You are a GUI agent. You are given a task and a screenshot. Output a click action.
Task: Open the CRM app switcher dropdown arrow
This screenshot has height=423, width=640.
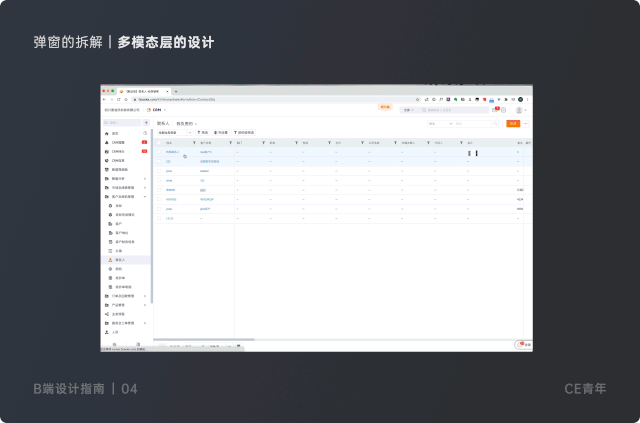pos(165,110)
